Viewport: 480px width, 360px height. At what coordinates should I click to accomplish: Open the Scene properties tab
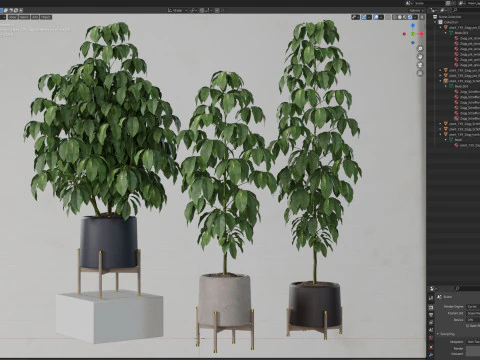(431, 330)
